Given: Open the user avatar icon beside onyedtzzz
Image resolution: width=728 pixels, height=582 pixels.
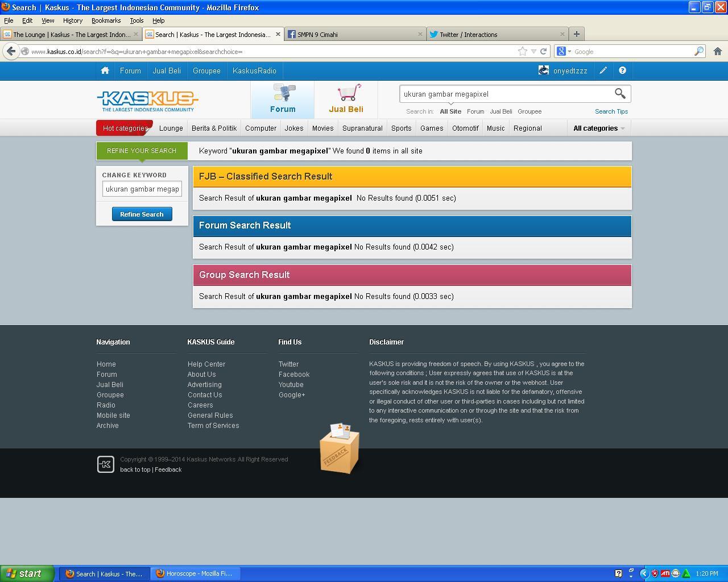Looking at the screenshot, I should pyautogui.click(x=544, y=70).
